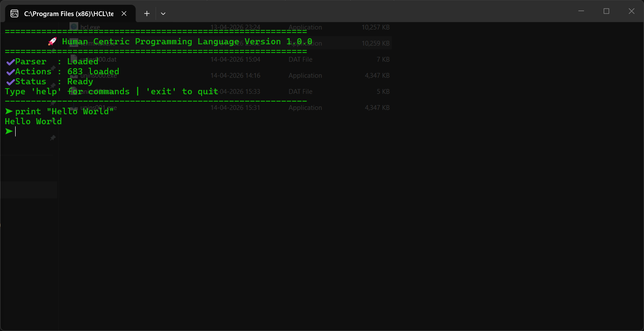Click the Hello World output text
This screenshot has width=644, height=331.
pos(33,121)
